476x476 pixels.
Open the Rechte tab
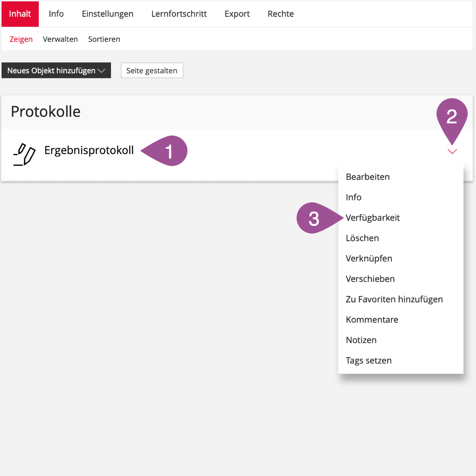280,14
